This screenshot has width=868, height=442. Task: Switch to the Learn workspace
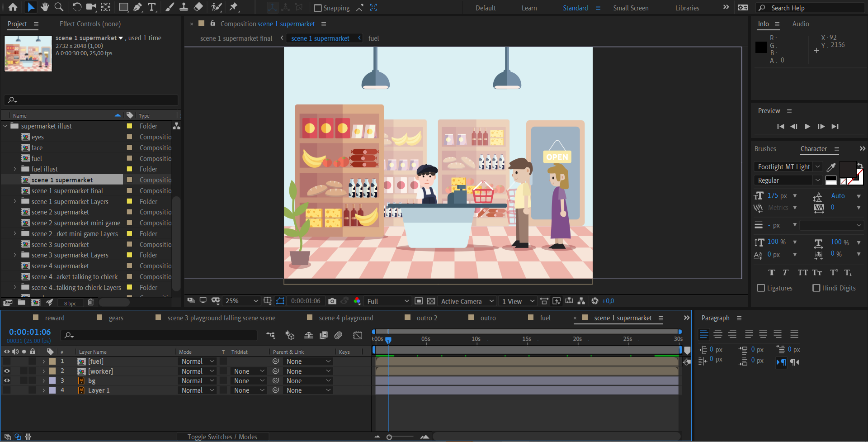pyautogui.click(x=529, y=8)
